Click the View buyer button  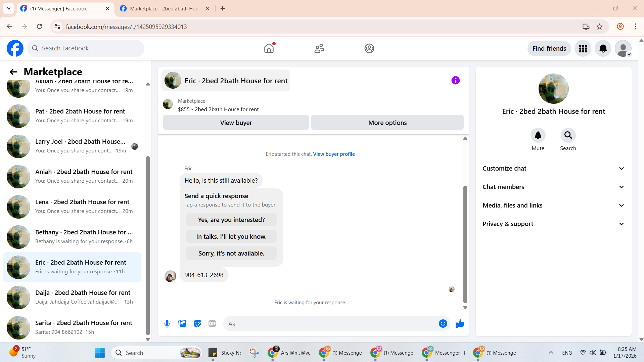236,123
